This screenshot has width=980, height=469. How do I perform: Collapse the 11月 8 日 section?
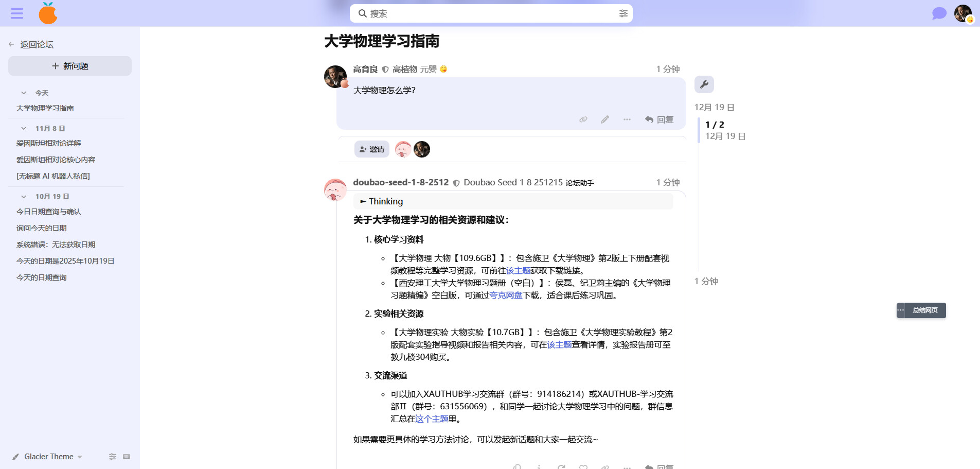pos(24,129)
